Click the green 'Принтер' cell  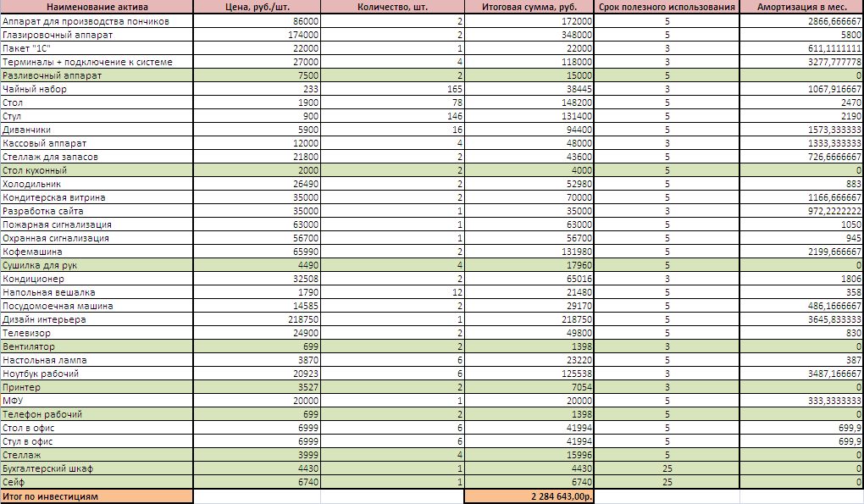pyautogui.click(x=97, y=387)
